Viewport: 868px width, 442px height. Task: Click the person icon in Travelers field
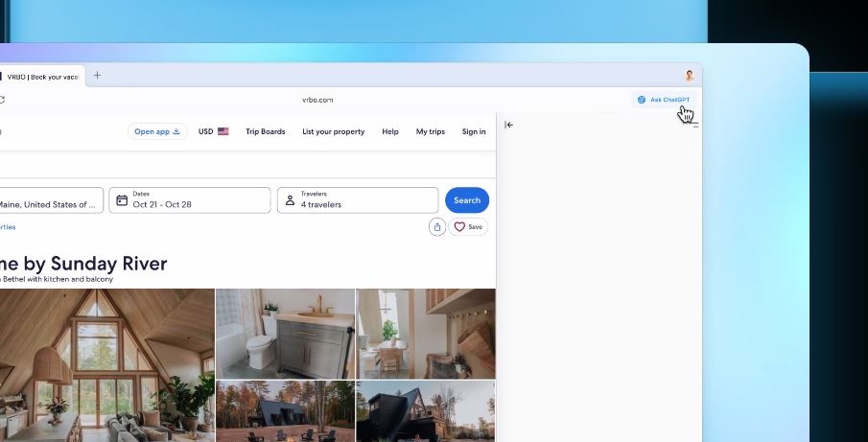pos(290,200)
